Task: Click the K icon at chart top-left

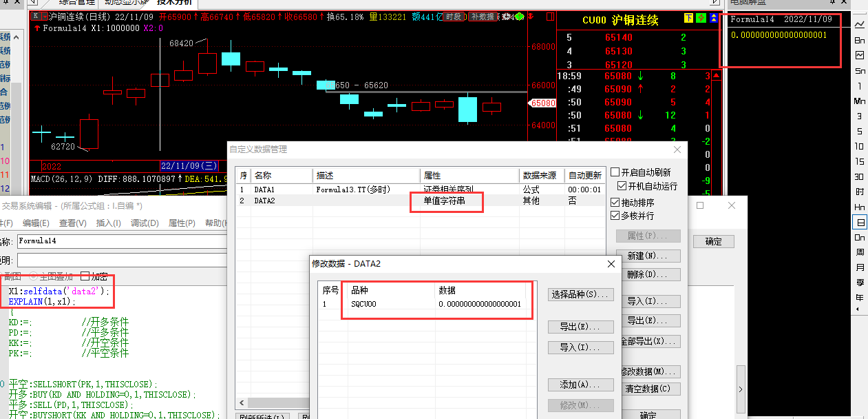Action: [36, 16]
